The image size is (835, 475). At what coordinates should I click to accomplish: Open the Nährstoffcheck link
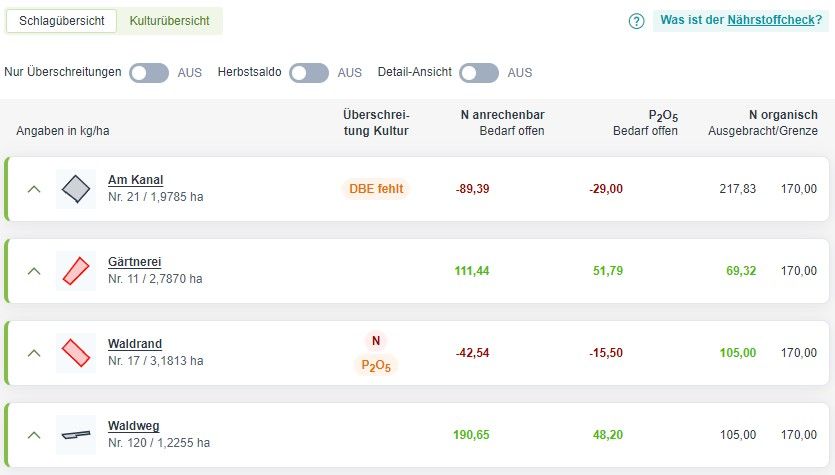pos(771,20)
